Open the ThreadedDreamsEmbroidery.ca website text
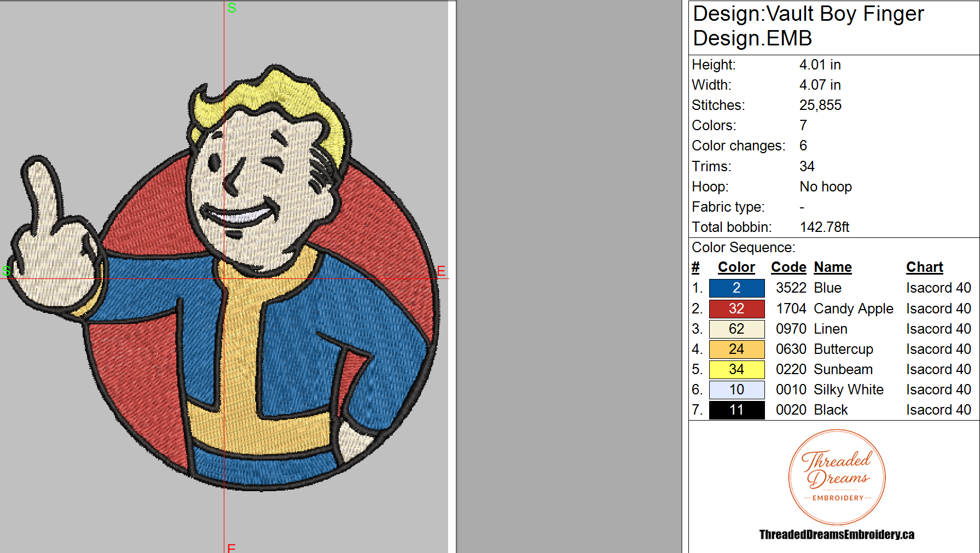The image size is (980, 553). point(837,534)
